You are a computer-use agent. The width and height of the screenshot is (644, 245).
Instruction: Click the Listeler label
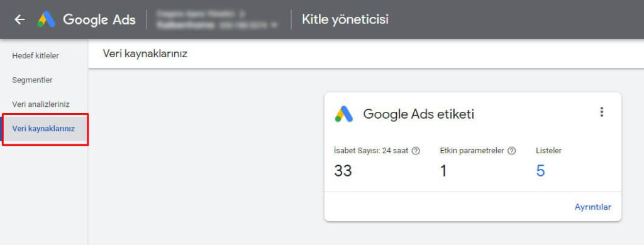548,151
